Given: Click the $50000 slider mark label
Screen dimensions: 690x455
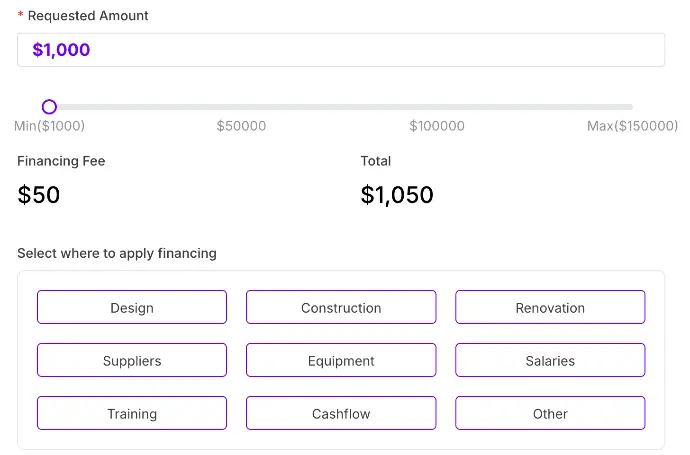Looking at the screenshot, I should point(241,126).
